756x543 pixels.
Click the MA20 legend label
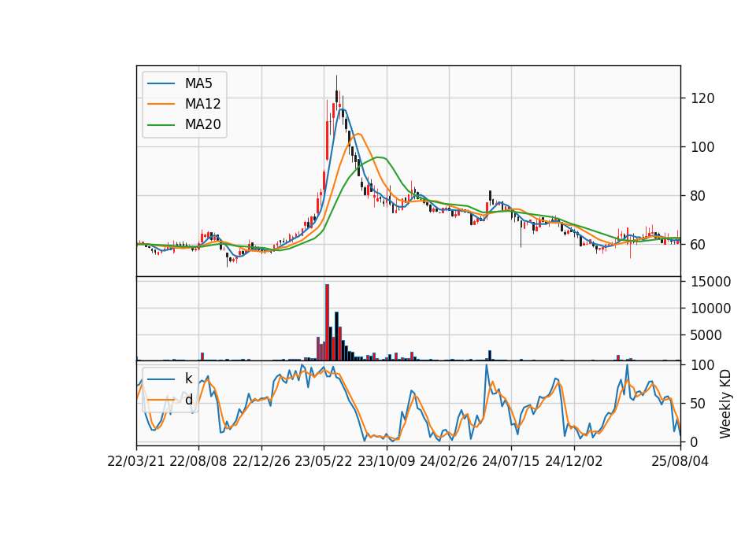tap(202, 125)
